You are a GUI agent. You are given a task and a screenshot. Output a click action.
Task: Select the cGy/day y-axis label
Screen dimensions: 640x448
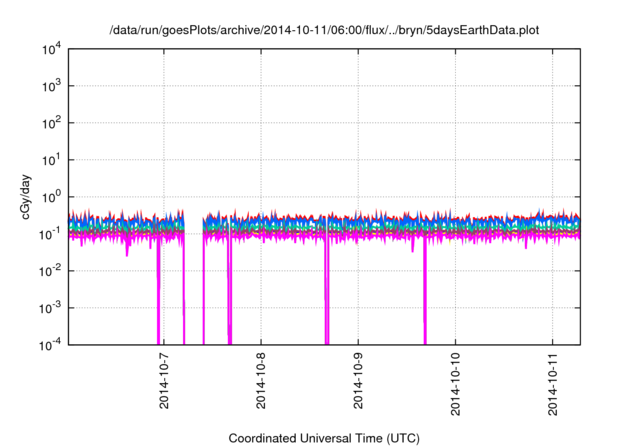coord(26,197)
